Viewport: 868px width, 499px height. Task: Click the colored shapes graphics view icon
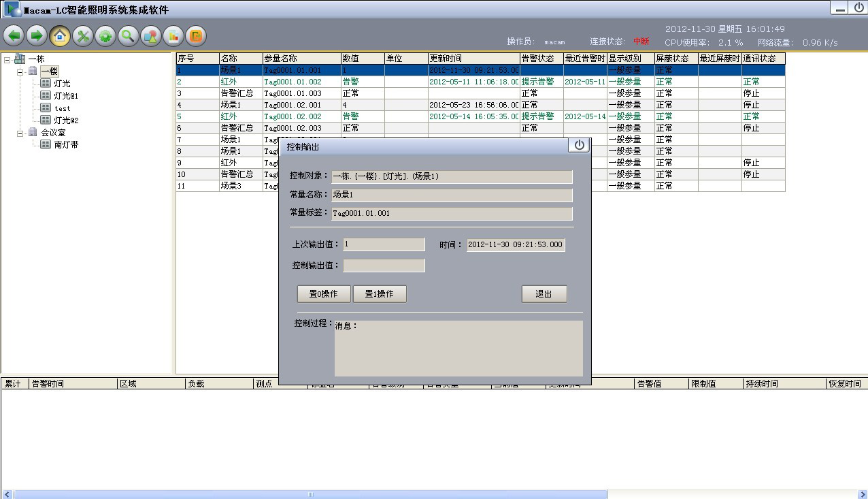click(150, 35)
